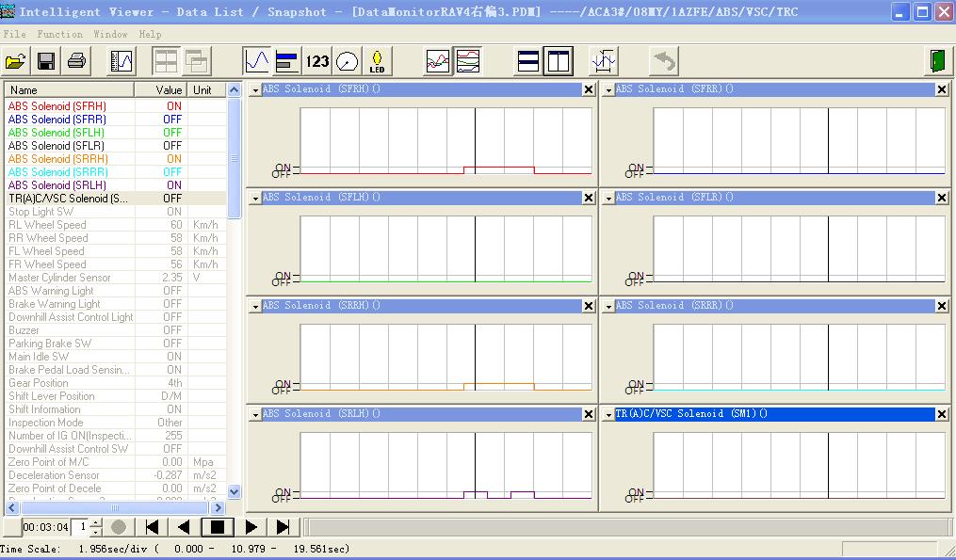The height and width of the screenshot is (560, 956).
Task: Select the Deceleration Sensor row
Action: tap(116, 475)
